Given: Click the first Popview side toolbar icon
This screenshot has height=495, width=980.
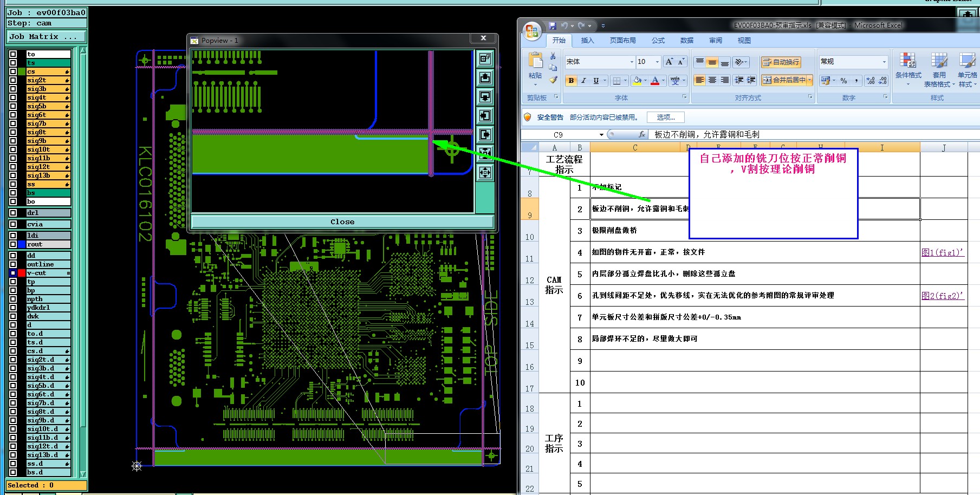Looking at the screenshot, I should [x=485, y=58].
